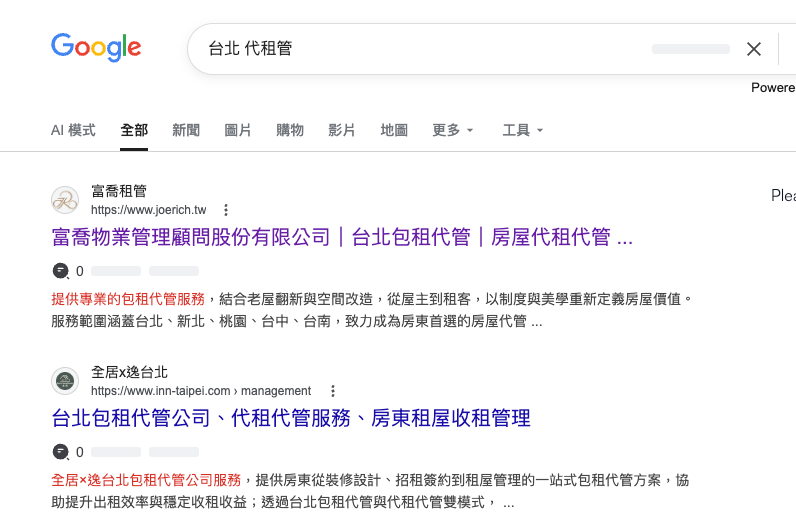The image size is (796, 522).
Task: Click the Google logo
Action: (x=96, y=48)
